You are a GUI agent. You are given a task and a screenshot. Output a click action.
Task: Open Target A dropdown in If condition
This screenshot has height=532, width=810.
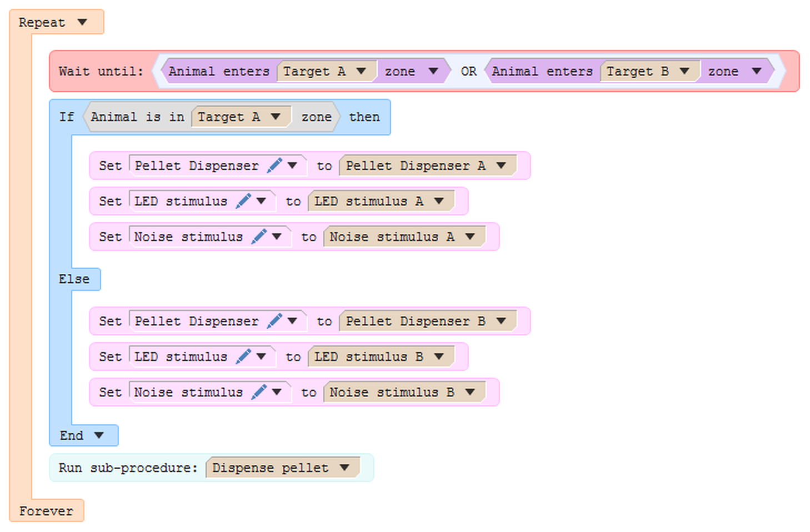(x=276, y=117)
